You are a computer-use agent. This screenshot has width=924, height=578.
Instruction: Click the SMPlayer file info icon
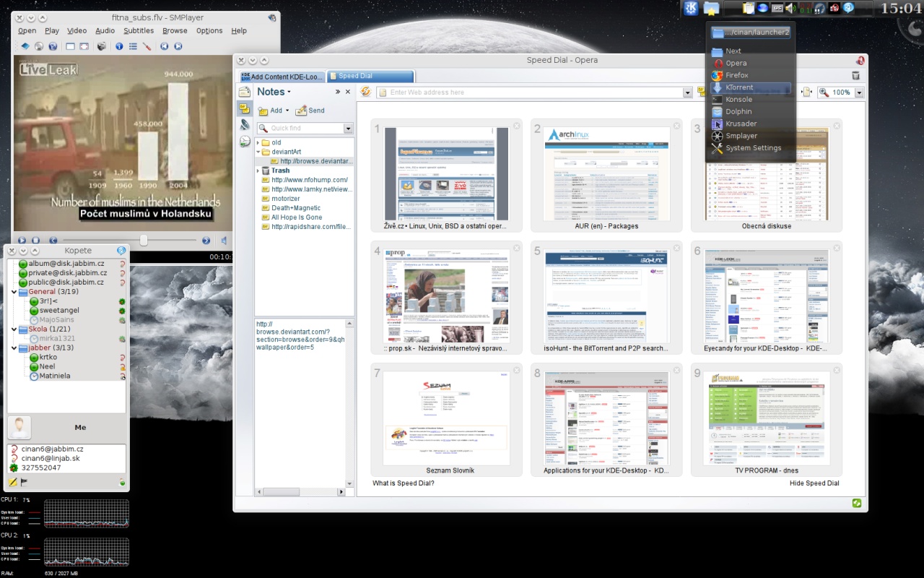pyautogui.click(x=119, y=46)
